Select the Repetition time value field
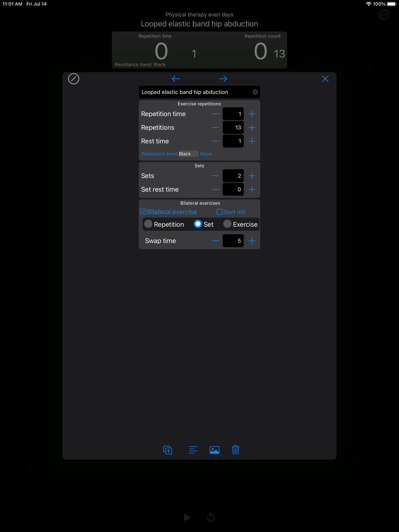Viewport: 399px width, 532px height. tap(233, 114)
